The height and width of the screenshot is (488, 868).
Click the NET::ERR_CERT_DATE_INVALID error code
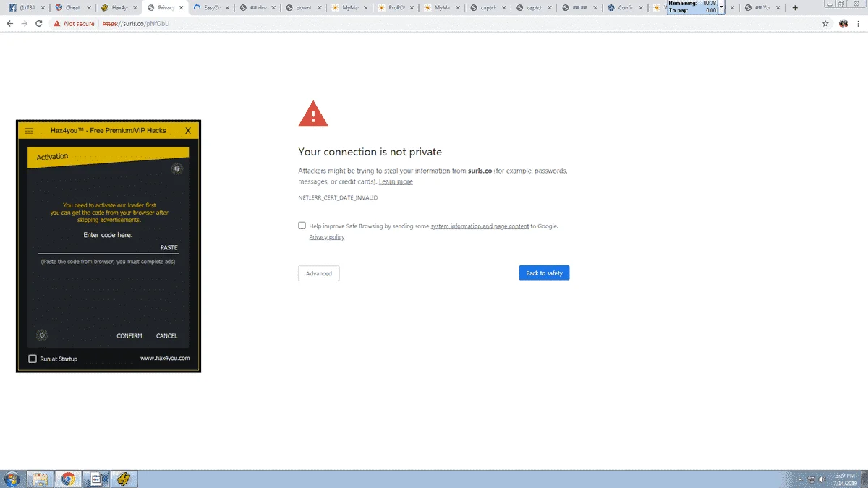[339, 197]
